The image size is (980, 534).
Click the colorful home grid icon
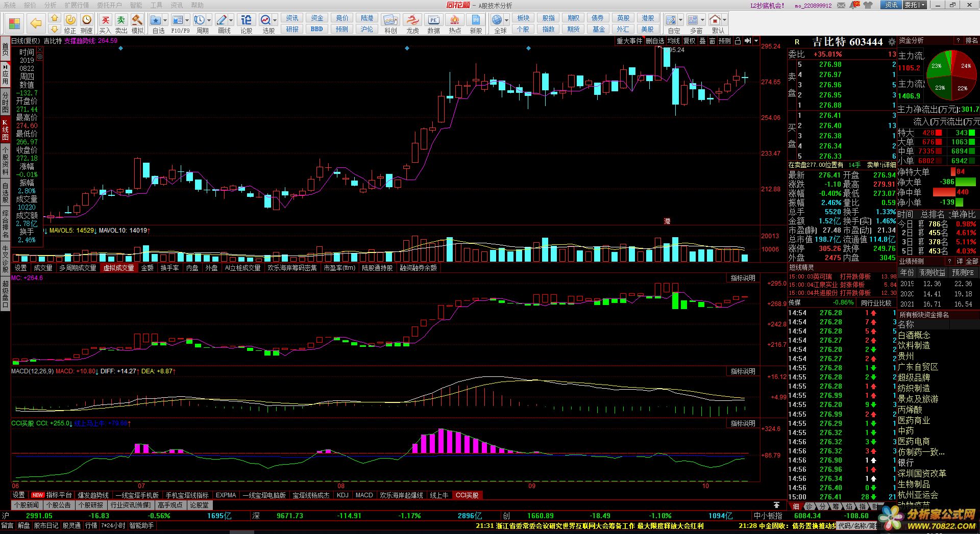[14, 23]
